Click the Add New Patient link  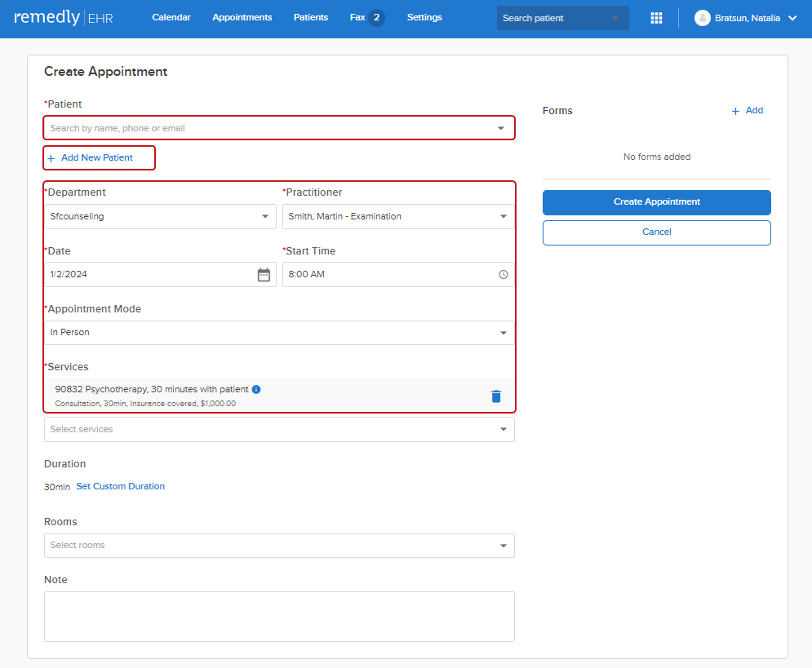click(97, 157)
